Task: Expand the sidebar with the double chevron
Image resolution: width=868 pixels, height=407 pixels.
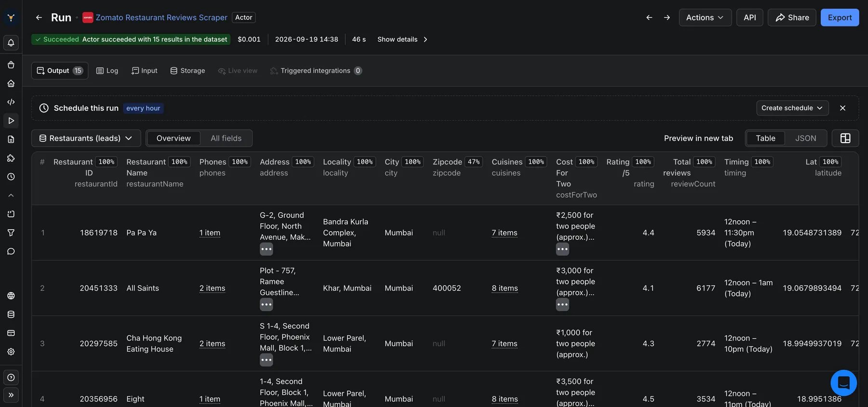Action: pos(11,395)
